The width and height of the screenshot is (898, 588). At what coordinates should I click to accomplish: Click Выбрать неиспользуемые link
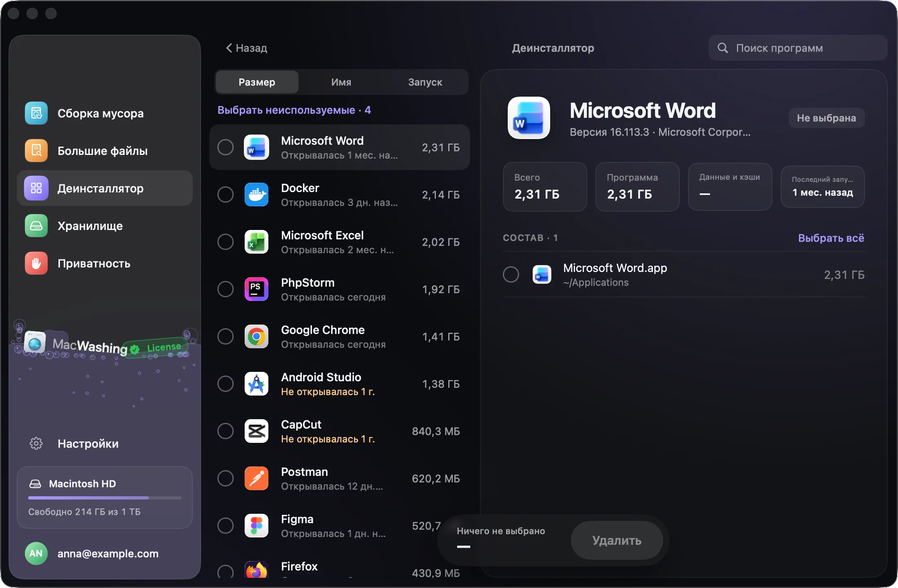[x=294, y=110]
